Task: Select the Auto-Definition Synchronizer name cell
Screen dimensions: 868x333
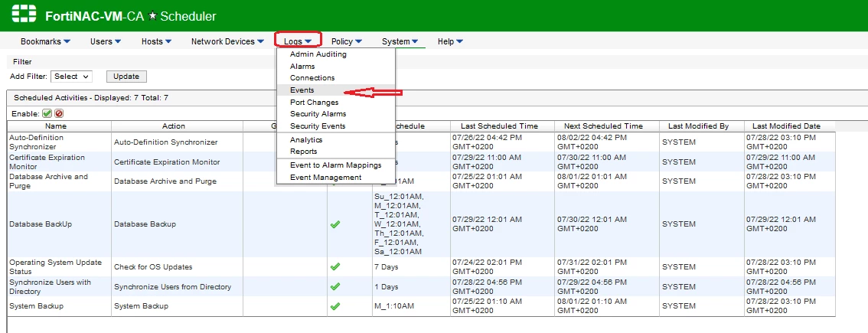Action: (59, 142)
